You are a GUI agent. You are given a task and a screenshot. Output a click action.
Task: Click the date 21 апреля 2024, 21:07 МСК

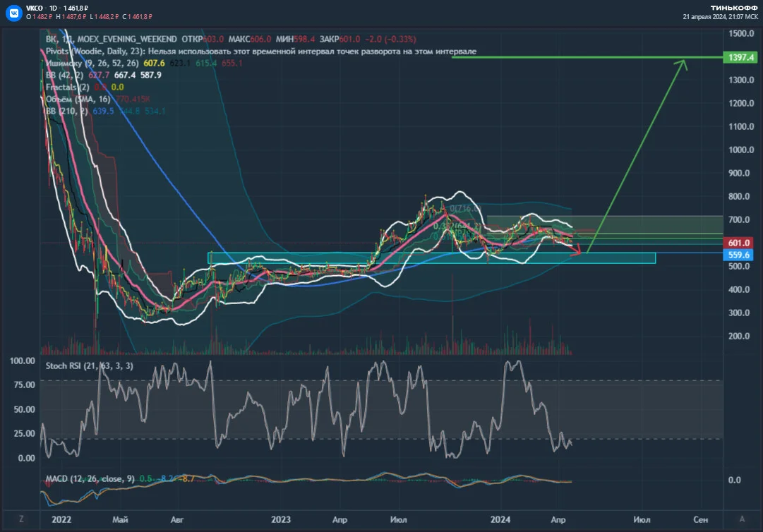(x=720, y=16)
